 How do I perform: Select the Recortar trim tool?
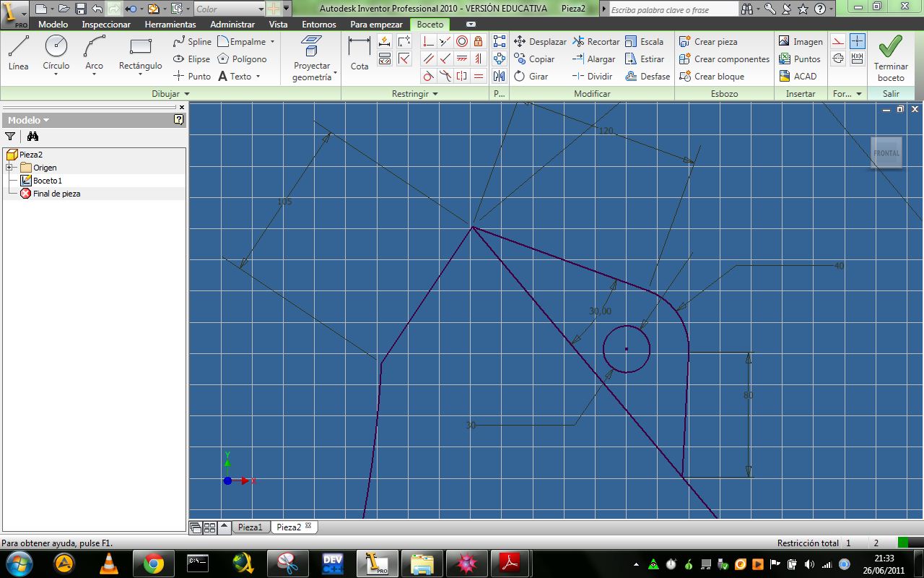(x=596, y=42)
